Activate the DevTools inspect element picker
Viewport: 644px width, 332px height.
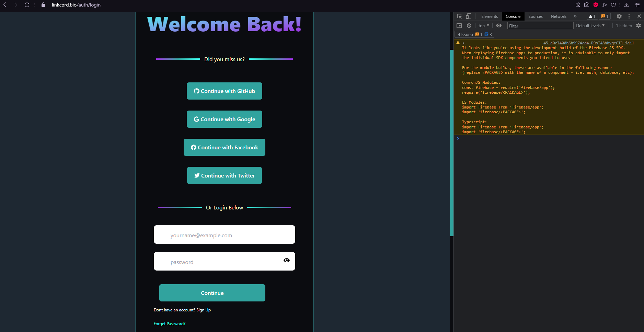click(x=459, y=16)
